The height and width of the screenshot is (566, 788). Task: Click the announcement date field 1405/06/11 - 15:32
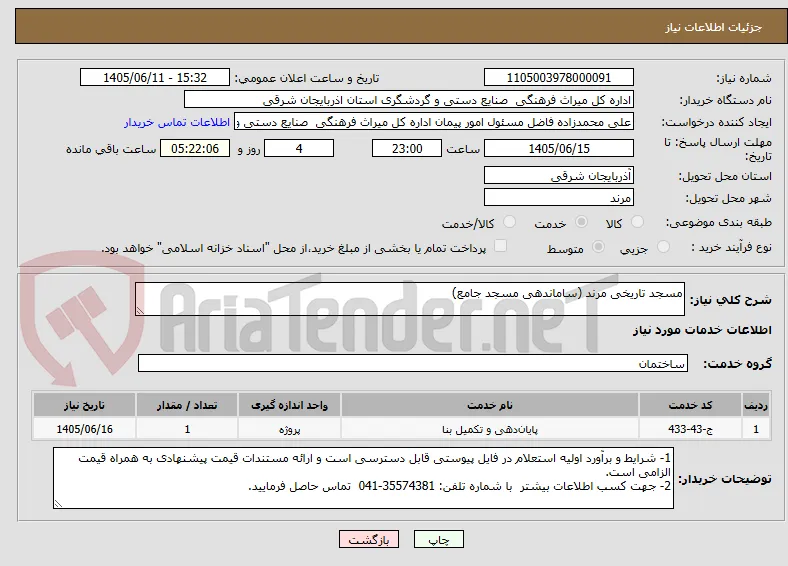155,77
